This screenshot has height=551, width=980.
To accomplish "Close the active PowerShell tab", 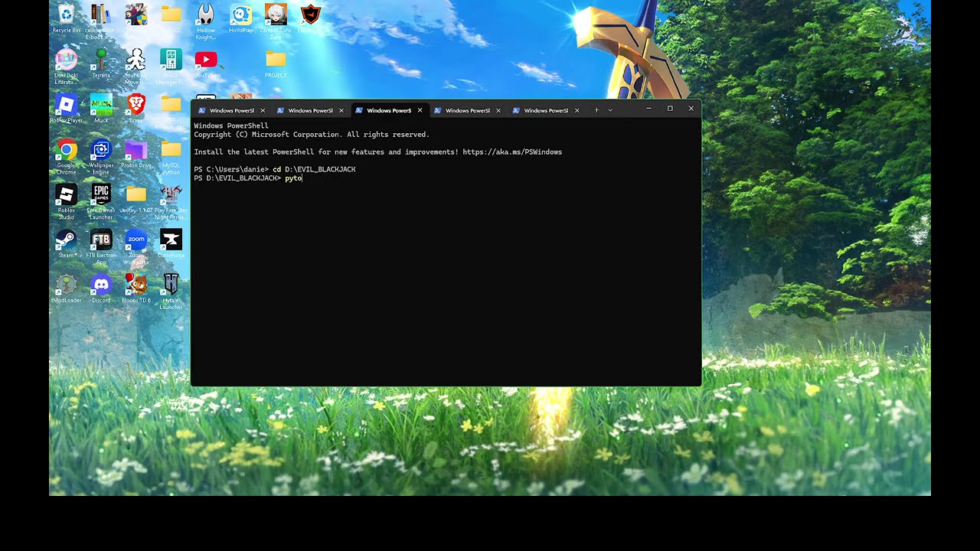I will point(420,110).
